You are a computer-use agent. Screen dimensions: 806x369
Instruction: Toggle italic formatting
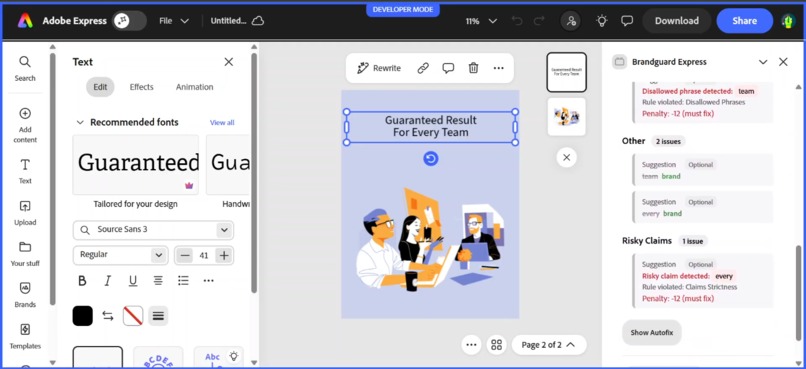pos(107,281)
